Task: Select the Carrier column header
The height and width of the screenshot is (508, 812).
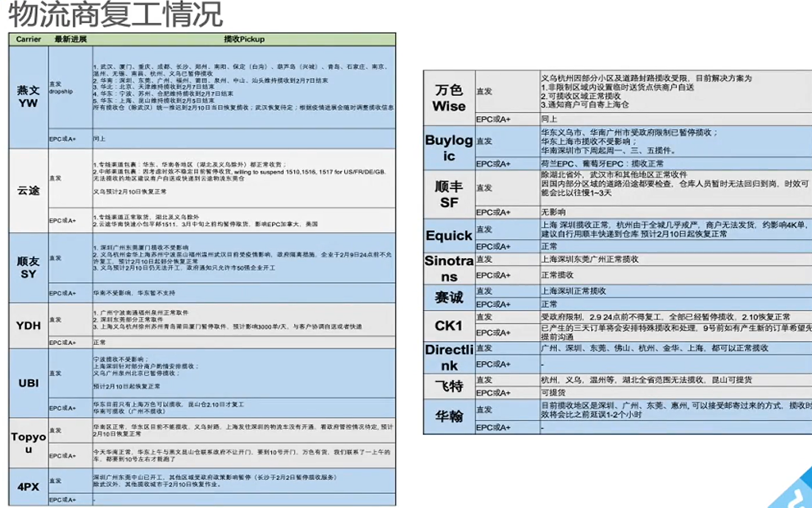Action: click(x=29, y=39)
